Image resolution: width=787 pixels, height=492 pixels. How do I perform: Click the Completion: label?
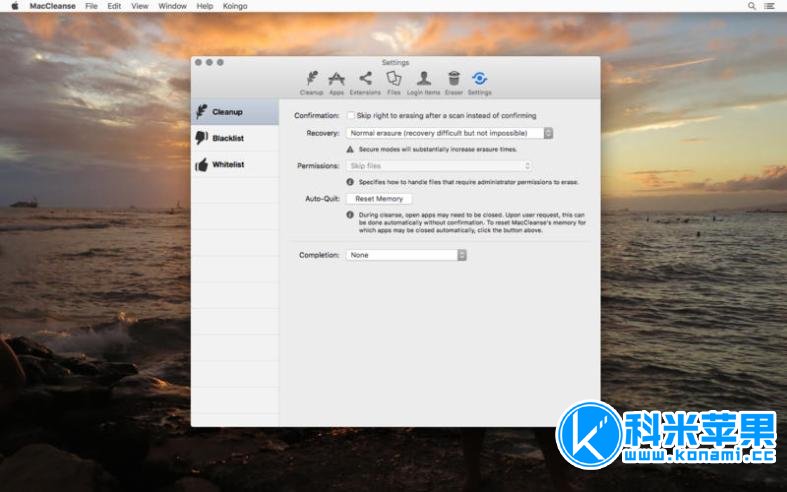click(319, 255)
